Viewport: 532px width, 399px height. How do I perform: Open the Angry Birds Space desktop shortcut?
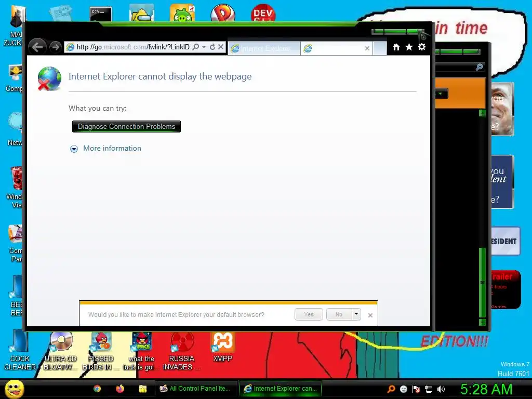(141, 351)
